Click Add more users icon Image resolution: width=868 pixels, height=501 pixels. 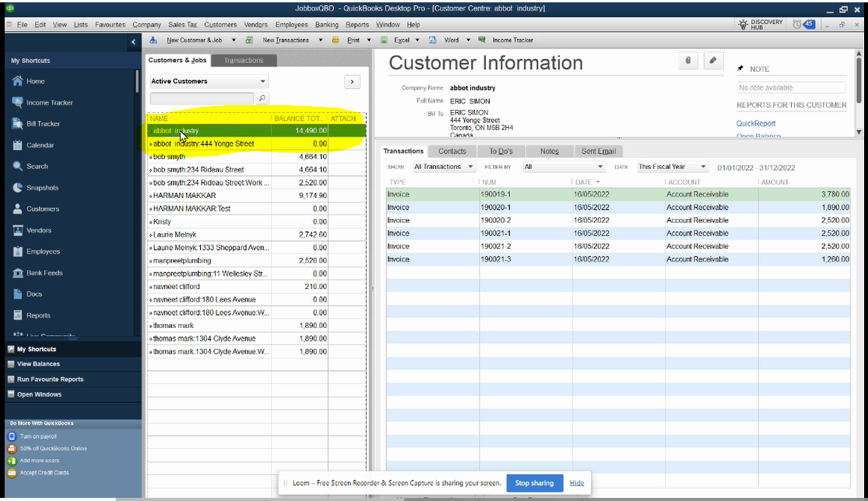pyautogui.click(x=12, y=460)
